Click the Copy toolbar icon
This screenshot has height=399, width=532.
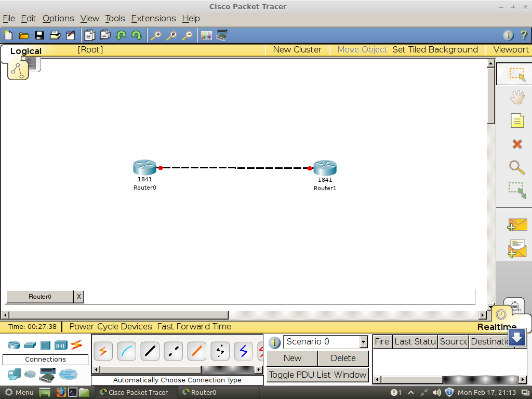[89, 35]
